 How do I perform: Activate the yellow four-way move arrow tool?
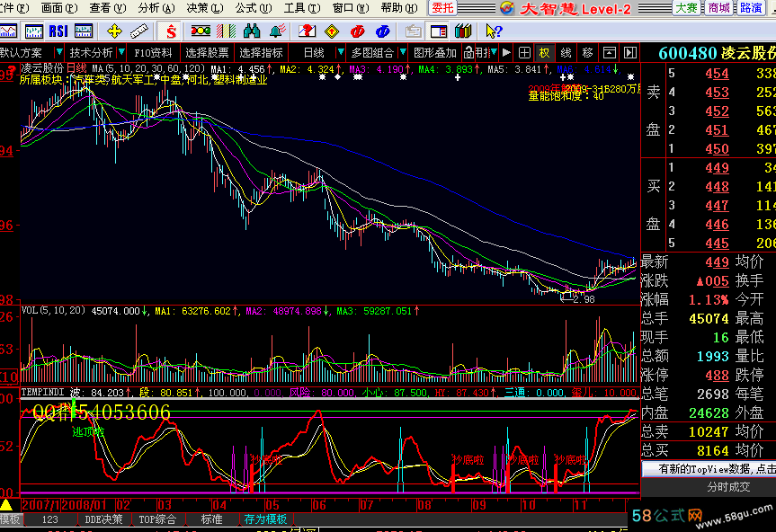[x=114, y=31]
